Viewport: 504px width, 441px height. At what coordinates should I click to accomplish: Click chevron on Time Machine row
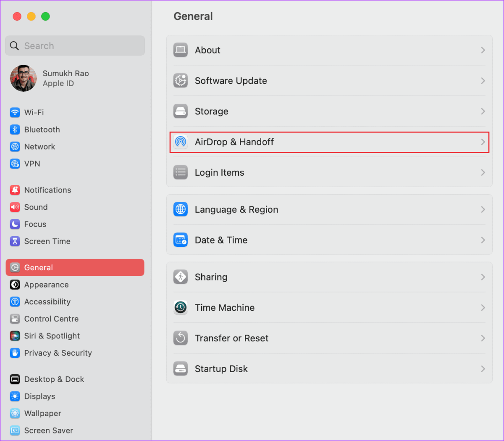[x=483, y=308]
